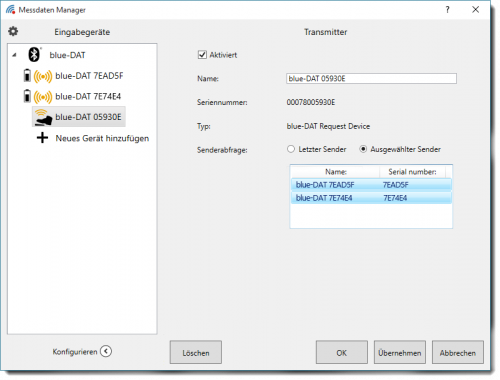The image size is (500, 380).
Task: Click the serial cell 7E74E4 in the table
Action: click(x=395, y=198)
